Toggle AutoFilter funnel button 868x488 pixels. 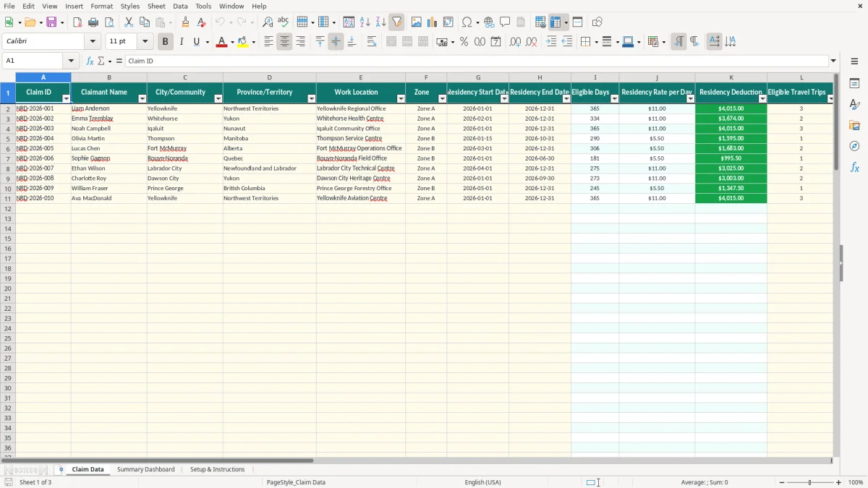(x=397, y=22)
